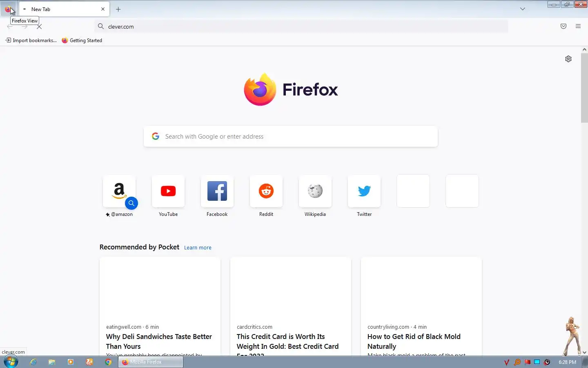Viewport: 588px width, 368px height.
Task: Click the scrollbar up arrow
Action: (584, 49)
